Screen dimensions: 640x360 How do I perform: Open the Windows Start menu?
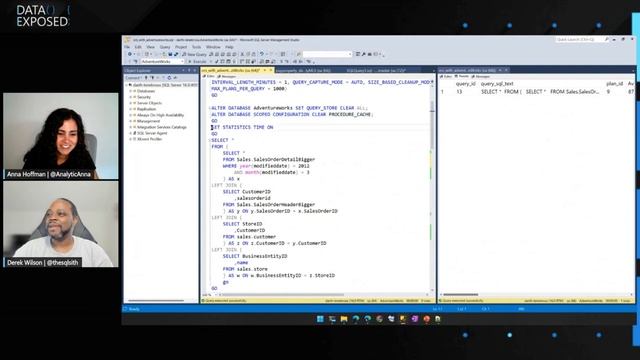(x=320, y=319)
